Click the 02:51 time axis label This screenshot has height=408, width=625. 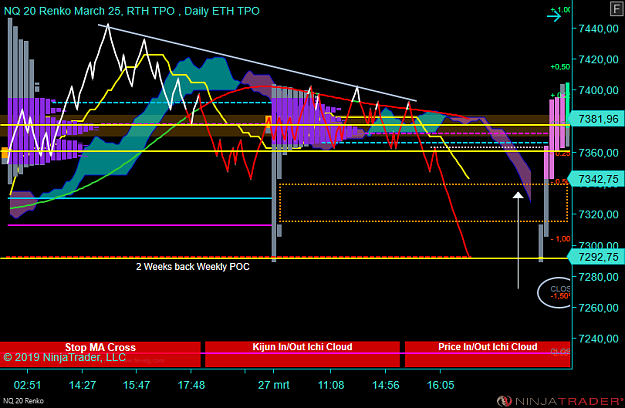(28, 385)
